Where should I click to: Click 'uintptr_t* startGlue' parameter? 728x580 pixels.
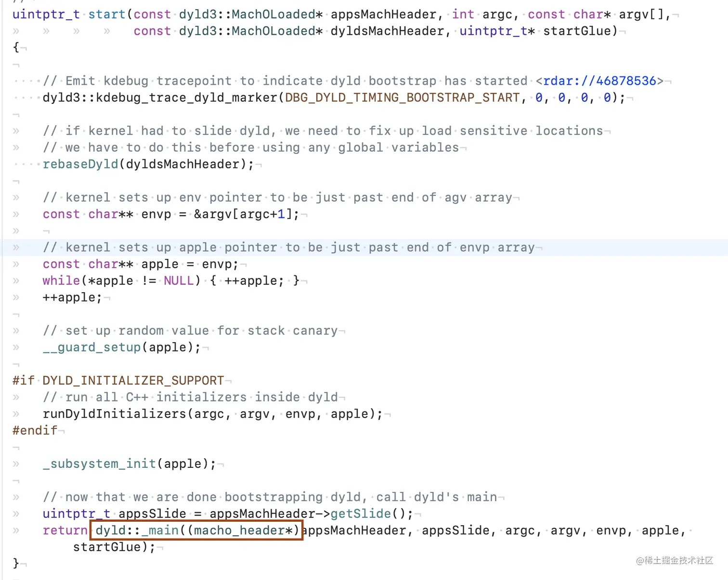coord(535,31)
